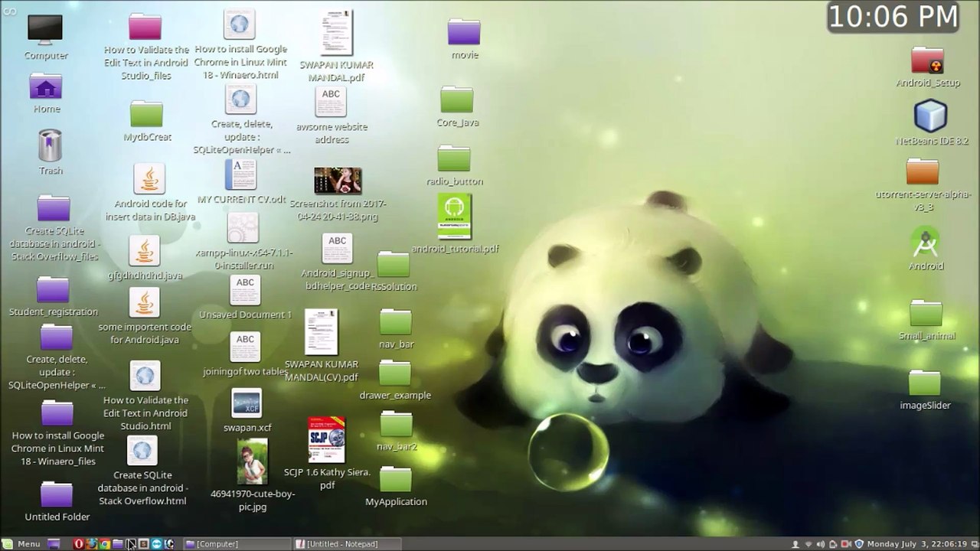Open the Home folder icon

46,86
